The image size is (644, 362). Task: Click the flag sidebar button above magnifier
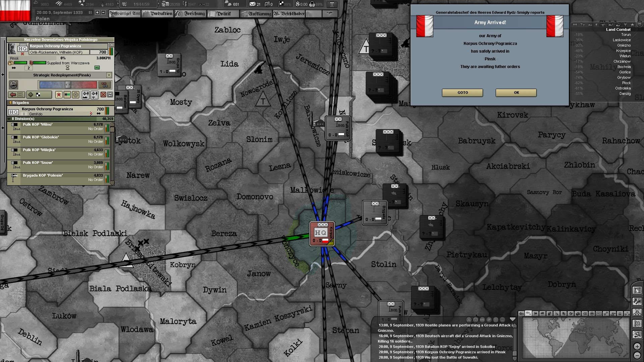click(637, 323)
